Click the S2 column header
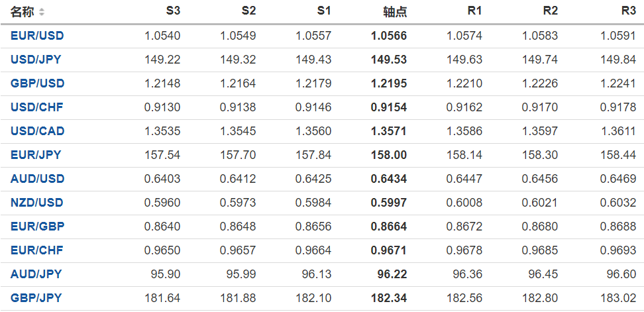 248,11
